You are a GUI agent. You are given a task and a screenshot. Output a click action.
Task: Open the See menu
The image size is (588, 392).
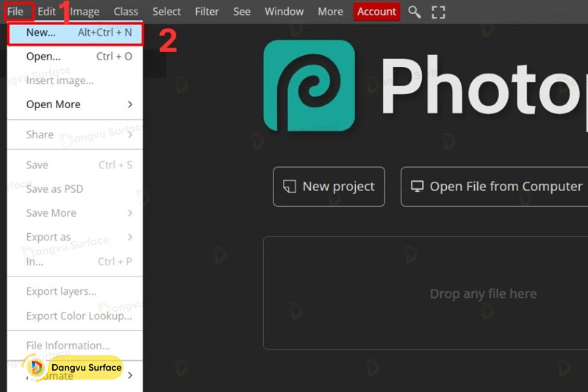pos(242,12)
